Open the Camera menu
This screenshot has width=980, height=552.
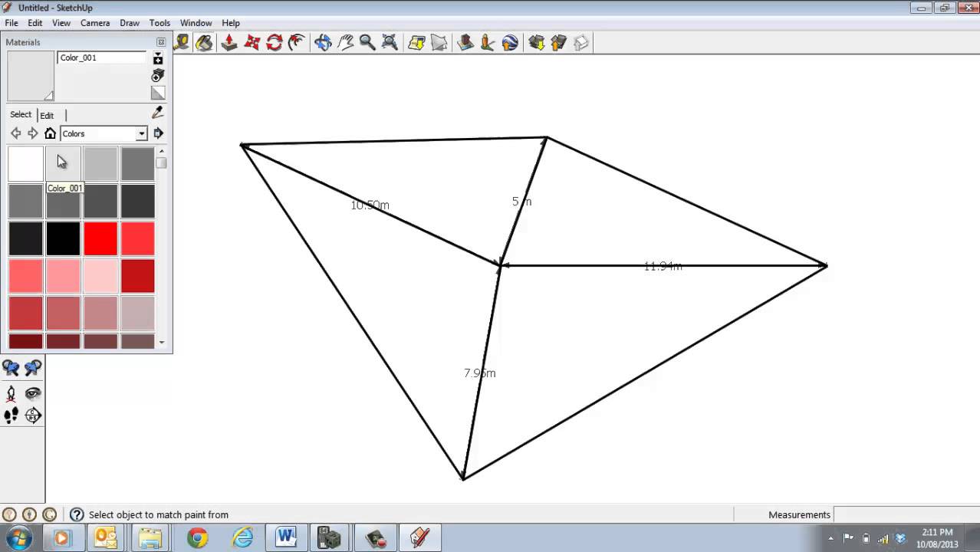click(95, 23)
